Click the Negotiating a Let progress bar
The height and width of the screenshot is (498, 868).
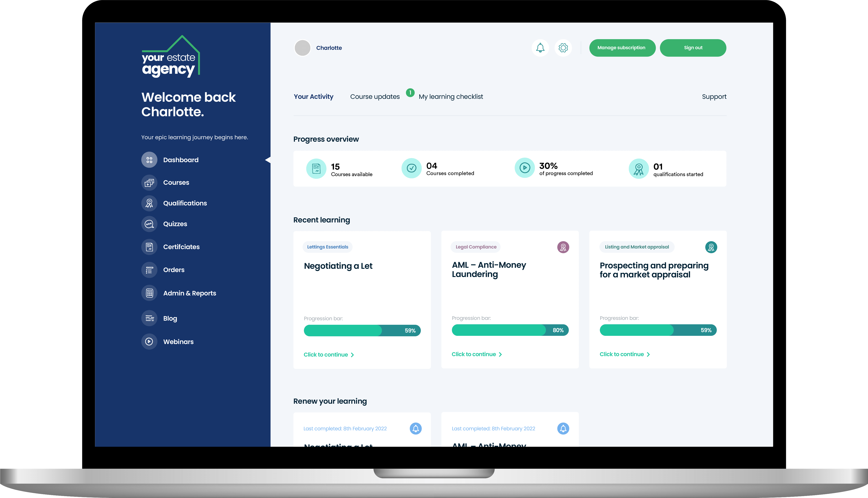362,330
